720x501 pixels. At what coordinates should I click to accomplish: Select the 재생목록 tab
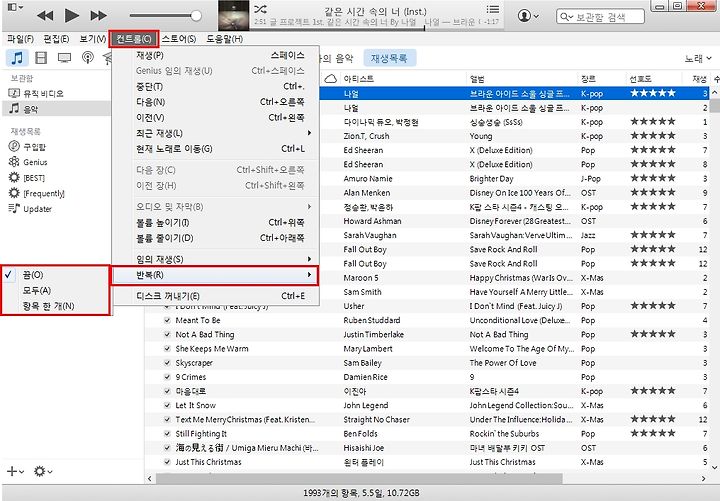click(x=389, y=58)
